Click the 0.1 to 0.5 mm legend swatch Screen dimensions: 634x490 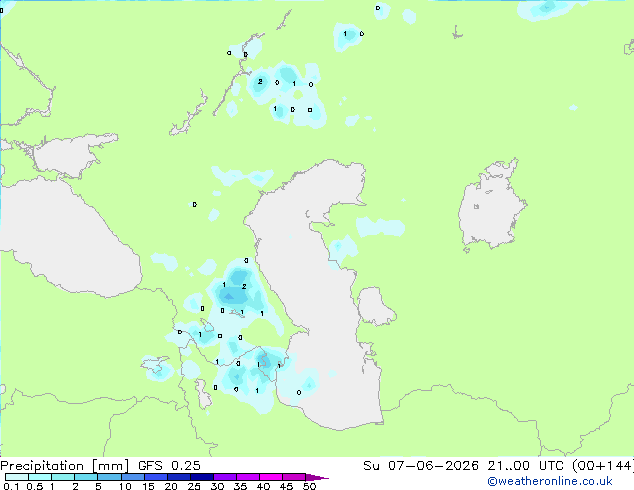(17, 477)
